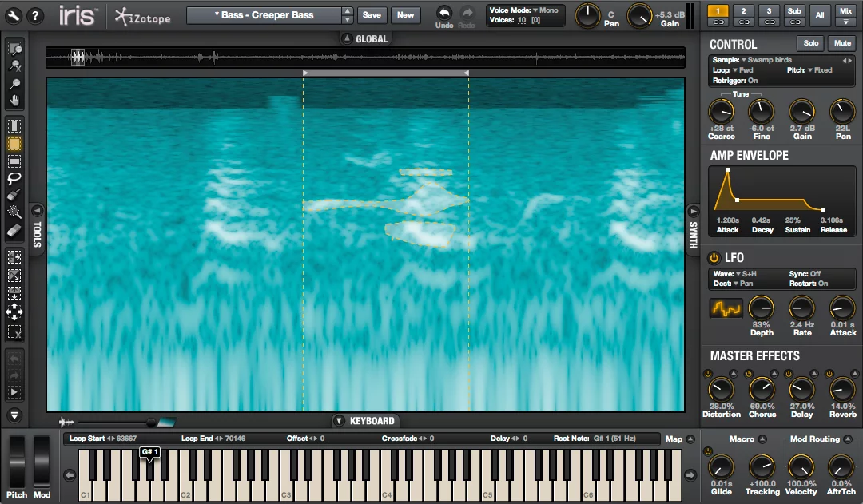Select the Lasso selection tool
Image resolution: width=863 pixels, height=504 pixels.
point(14,178)
